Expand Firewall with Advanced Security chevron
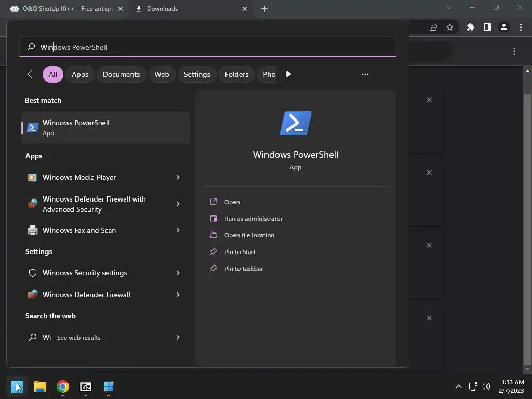 178,204
